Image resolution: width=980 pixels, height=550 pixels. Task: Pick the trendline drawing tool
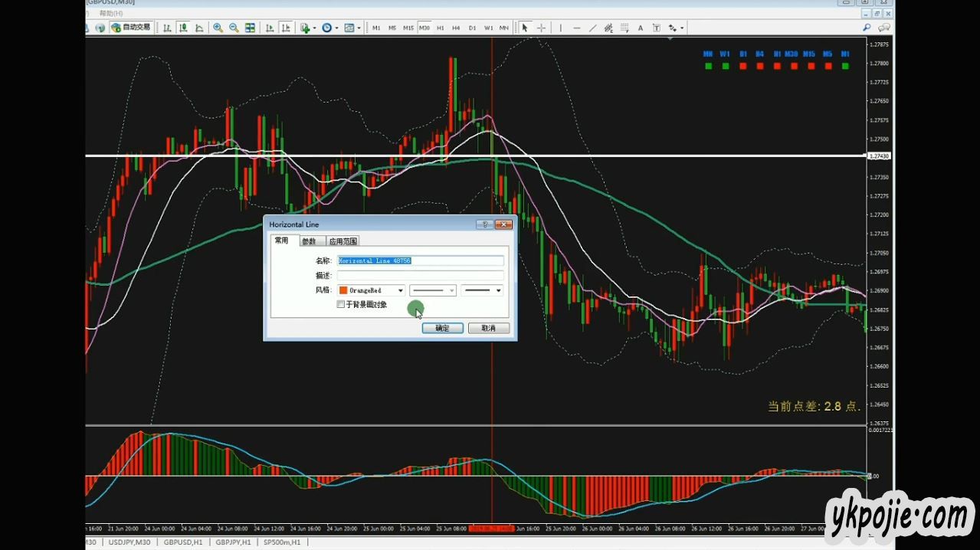click(592, 28)
